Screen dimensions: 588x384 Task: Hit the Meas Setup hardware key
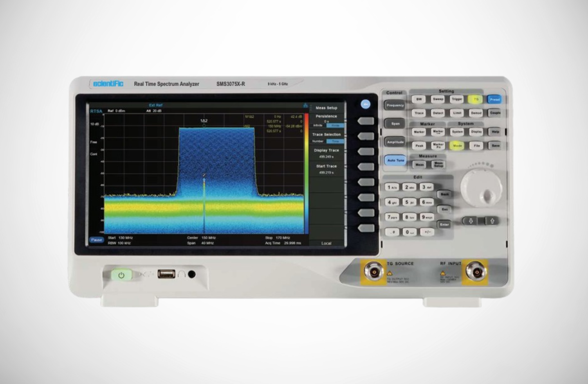coord(438,165)
